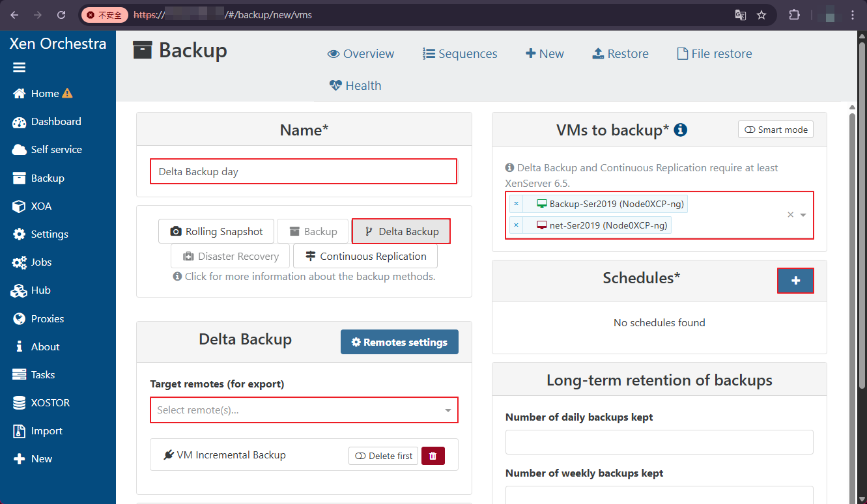
Task: Click the Xen Orchestra logo title
Action: [58, 44]
